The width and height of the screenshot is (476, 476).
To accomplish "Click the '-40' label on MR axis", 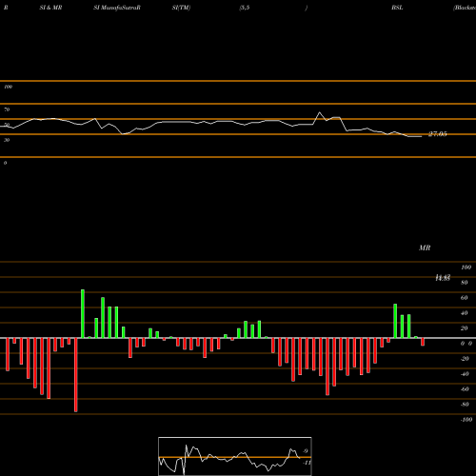I will tap(465, 374).
